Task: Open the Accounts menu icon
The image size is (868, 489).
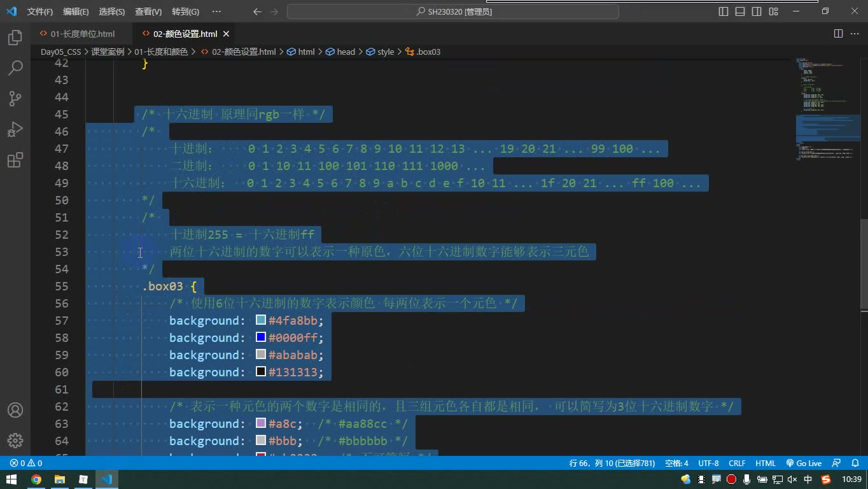Action: point(15,410)
